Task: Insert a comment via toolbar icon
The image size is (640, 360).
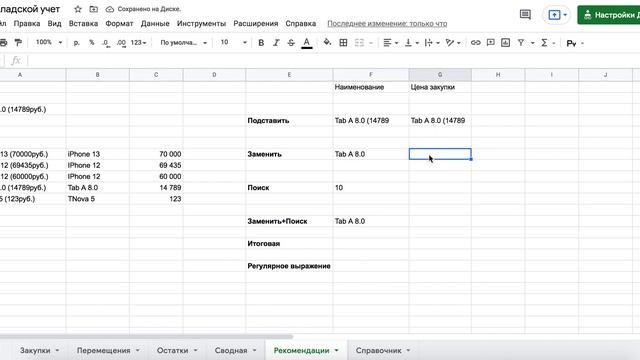Action: 491,42
